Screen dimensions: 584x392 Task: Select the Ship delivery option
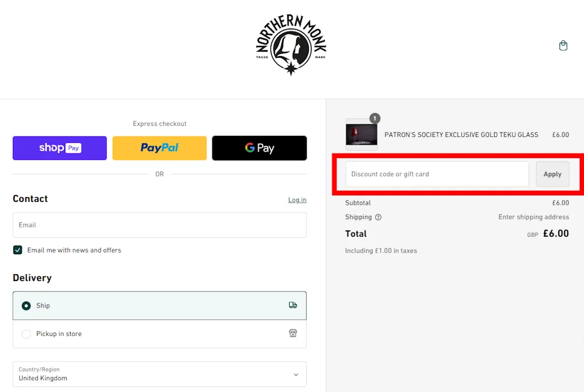pyautogui.click(x=159, y=305)
